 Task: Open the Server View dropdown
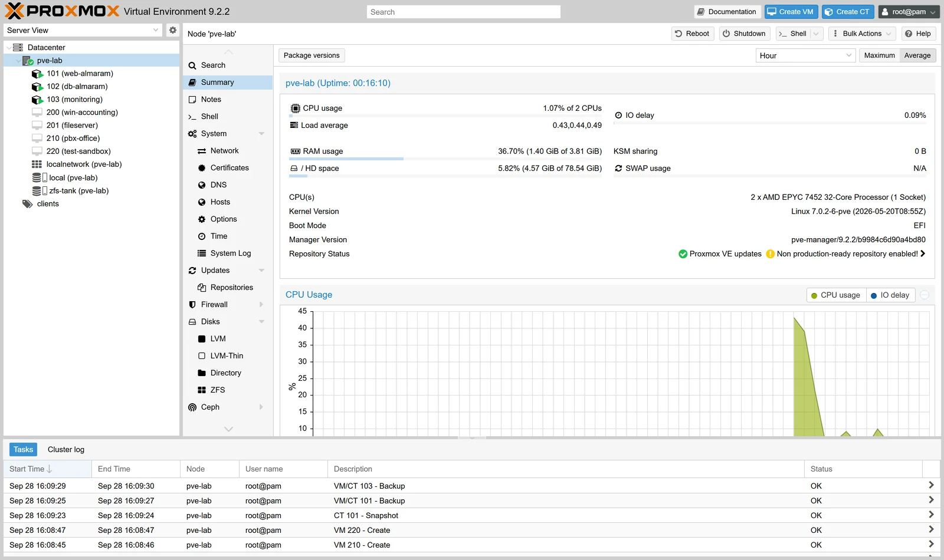click(x=156, y=30)
